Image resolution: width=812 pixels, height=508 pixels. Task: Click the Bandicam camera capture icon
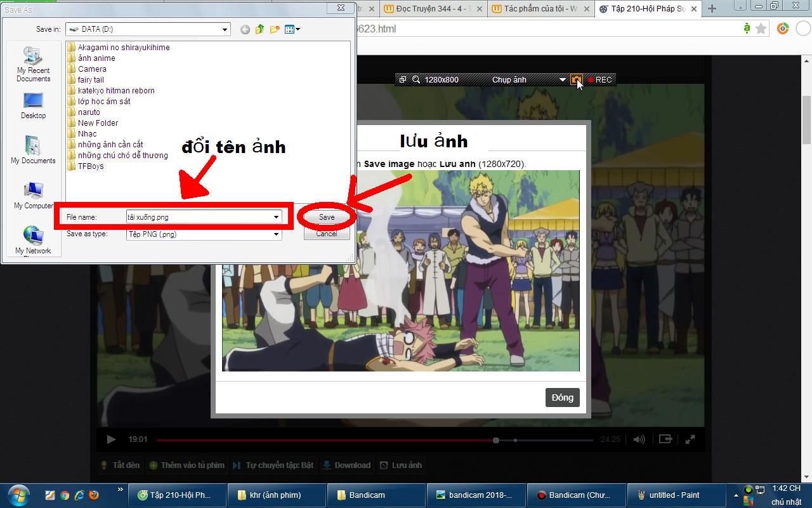575,79
